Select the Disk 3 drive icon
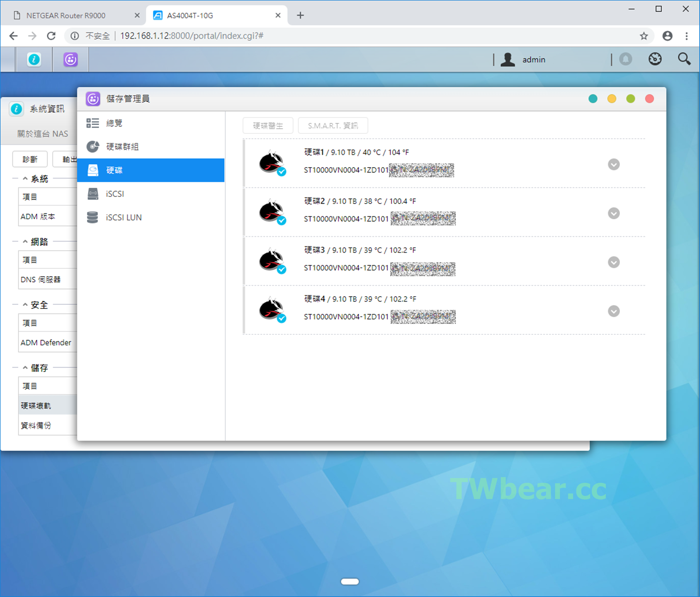 [273, 261]
